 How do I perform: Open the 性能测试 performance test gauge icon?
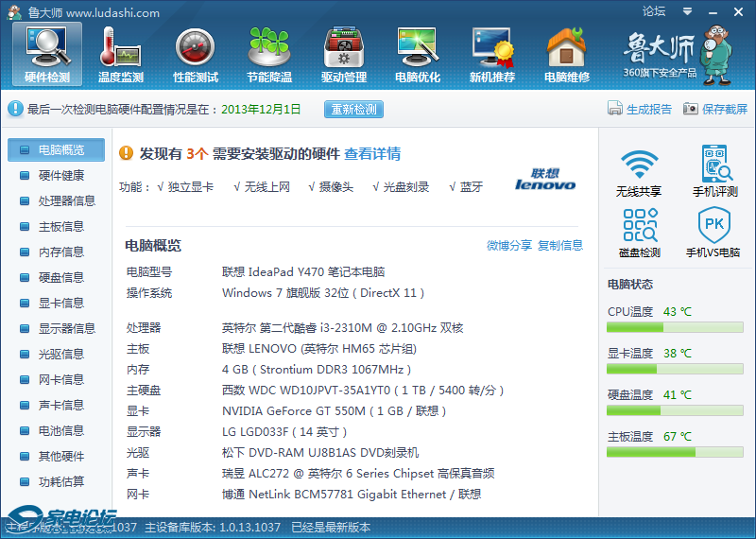196,54
